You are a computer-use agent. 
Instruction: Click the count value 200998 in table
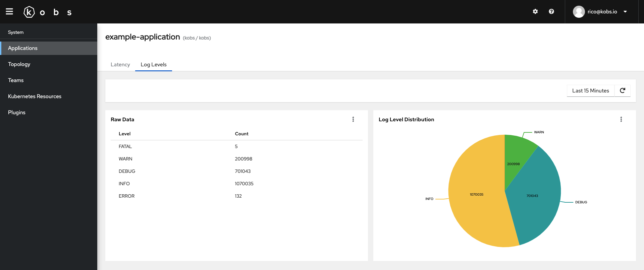[x=244, y=159]
